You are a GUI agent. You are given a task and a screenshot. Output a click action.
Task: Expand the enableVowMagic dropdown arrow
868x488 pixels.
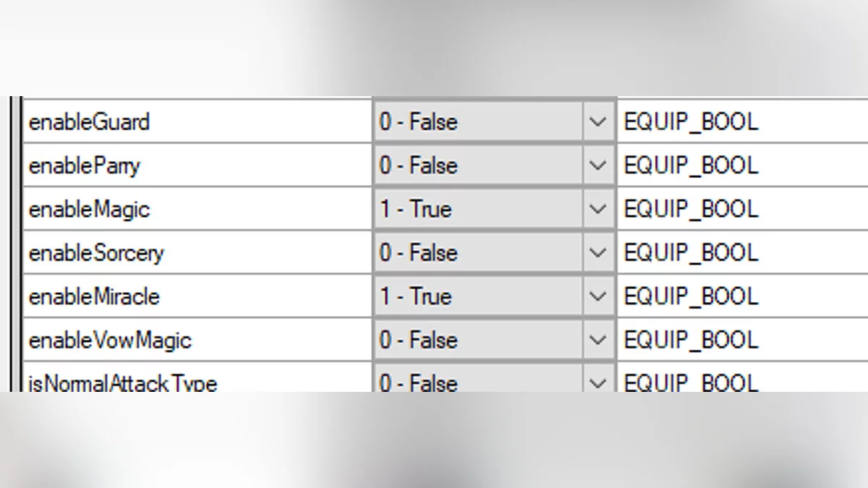pos(597,340)
